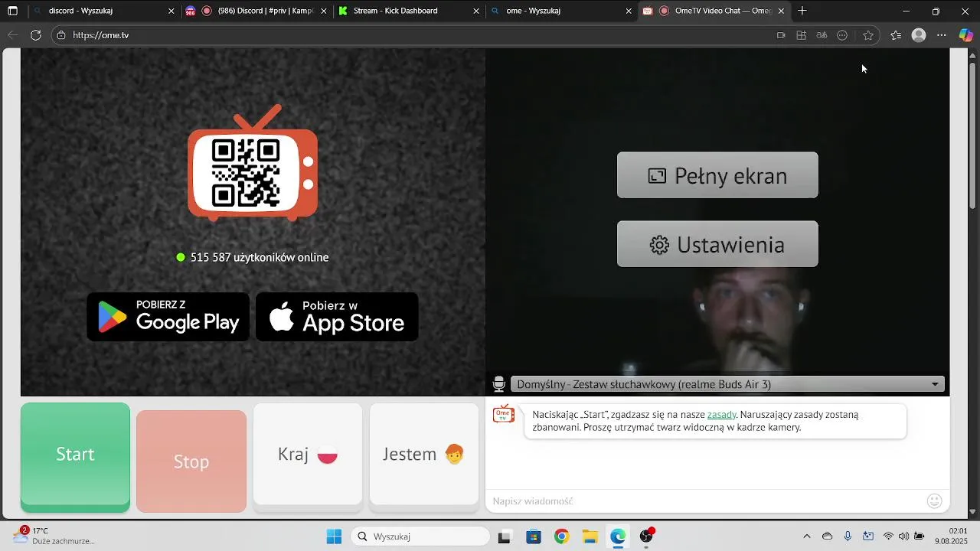This screenshot has height=551, width=980.
Task: Close the Kick Dashboard tab
Action: click(x=476, y=11)
